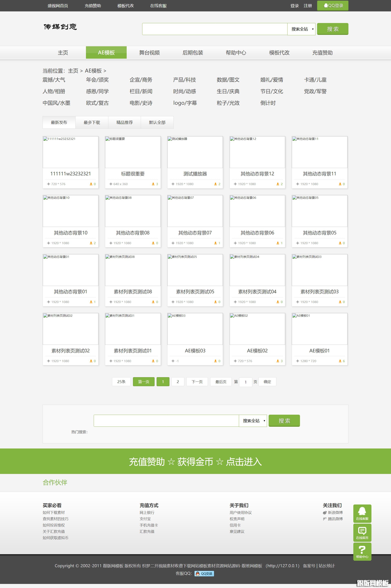The height and width of the screenshot is (588, 391).
Task: Click page 2 in the pagination bar
Action: click(178, 381)
